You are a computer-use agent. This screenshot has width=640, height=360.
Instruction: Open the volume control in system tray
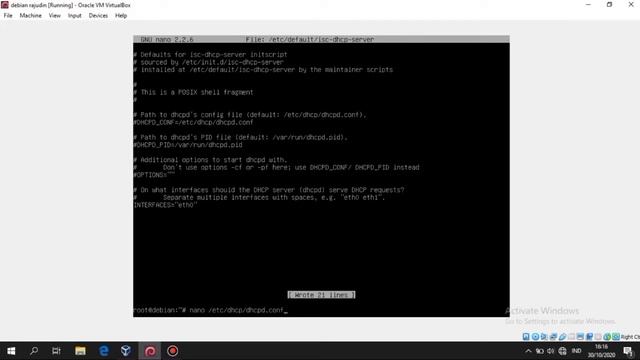coord(551,351)
